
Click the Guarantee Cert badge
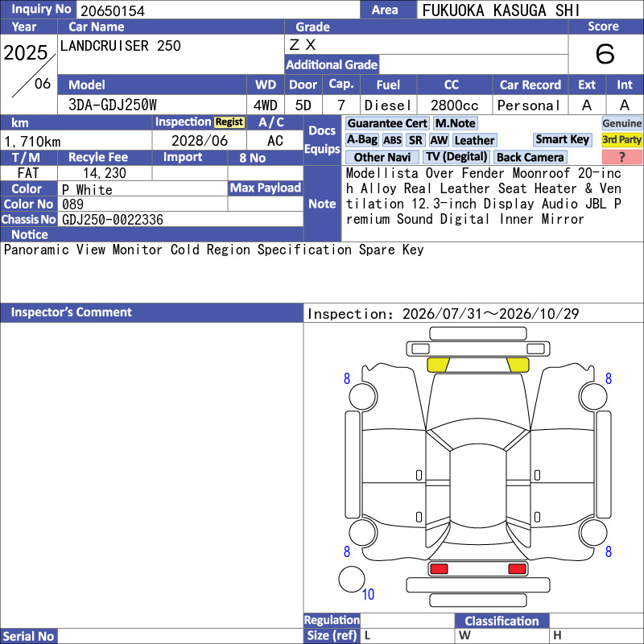coord(387,123)
